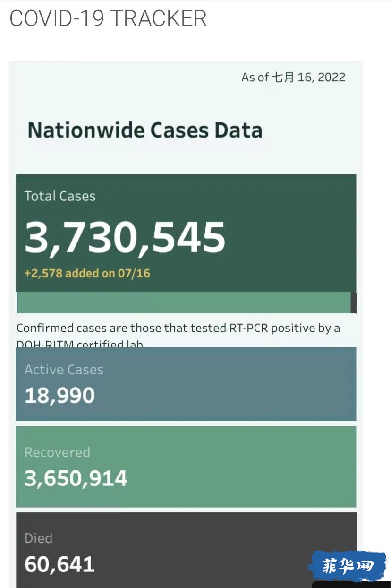Screen dimensions: 391x588
Task: Click the confirmed cases RT-PCR description text
Action: (178, 335)
